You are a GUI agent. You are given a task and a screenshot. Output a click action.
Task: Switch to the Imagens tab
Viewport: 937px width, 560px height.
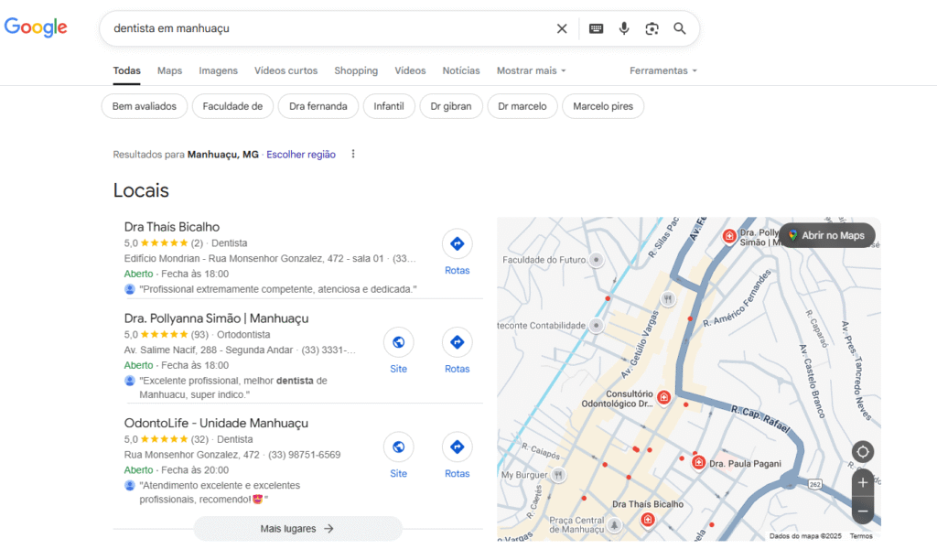pos(218,70)
